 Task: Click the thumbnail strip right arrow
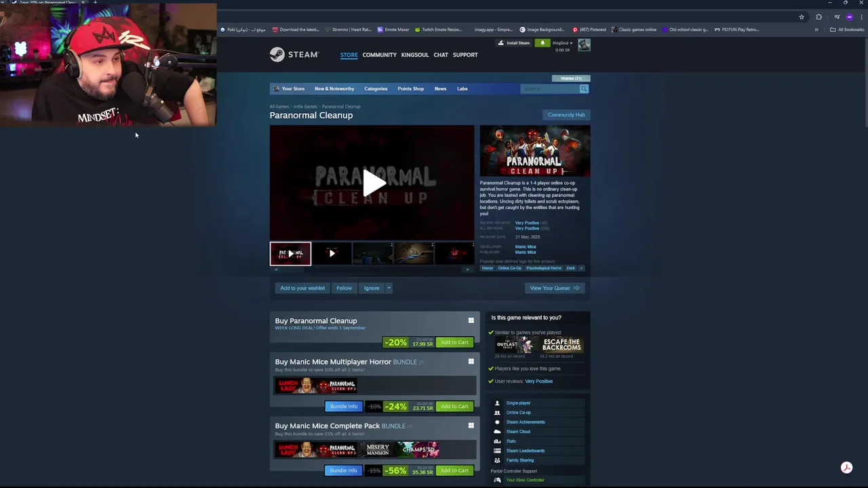pos(467,270)
